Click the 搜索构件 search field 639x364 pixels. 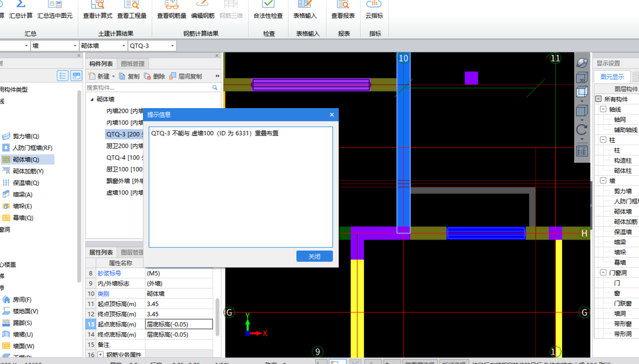[148, 87]
